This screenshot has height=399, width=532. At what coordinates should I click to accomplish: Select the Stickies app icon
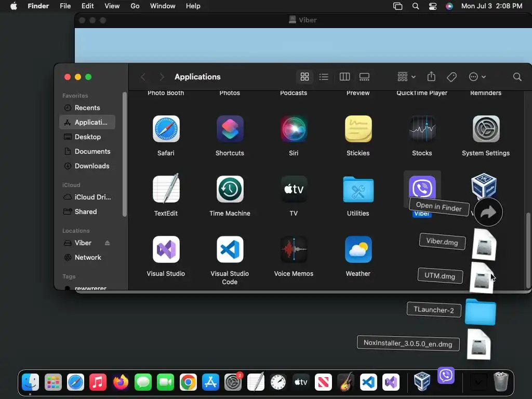[x=358, y=129]
